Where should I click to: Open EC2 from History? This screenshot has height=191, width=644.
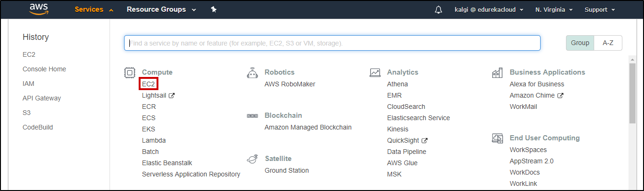tap(29, 54)
